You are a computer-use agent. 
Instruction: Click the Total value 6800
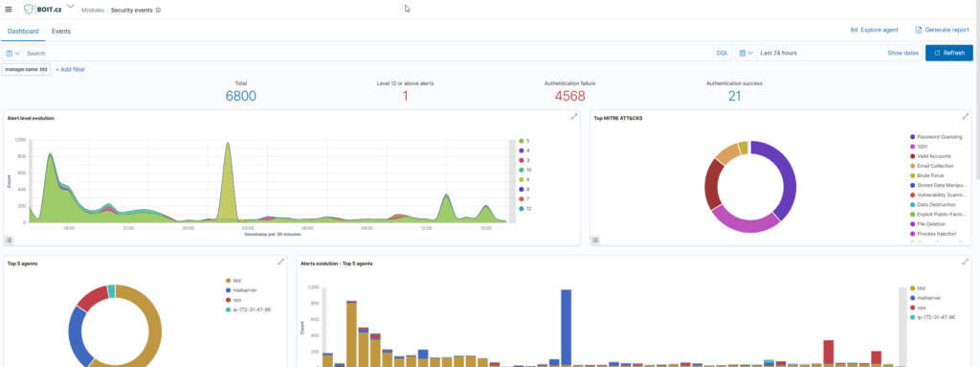click(240, 96)
